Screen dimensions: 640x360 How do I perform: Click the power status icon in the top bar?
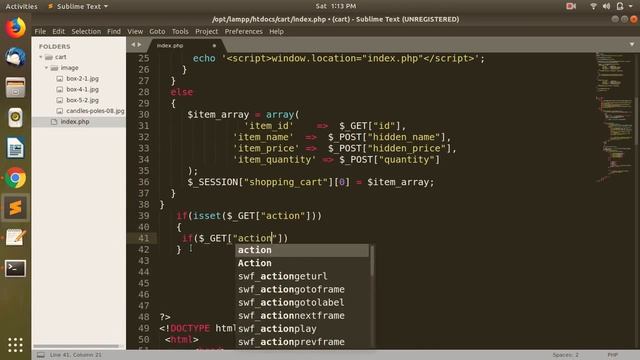[x=620, y=6]
